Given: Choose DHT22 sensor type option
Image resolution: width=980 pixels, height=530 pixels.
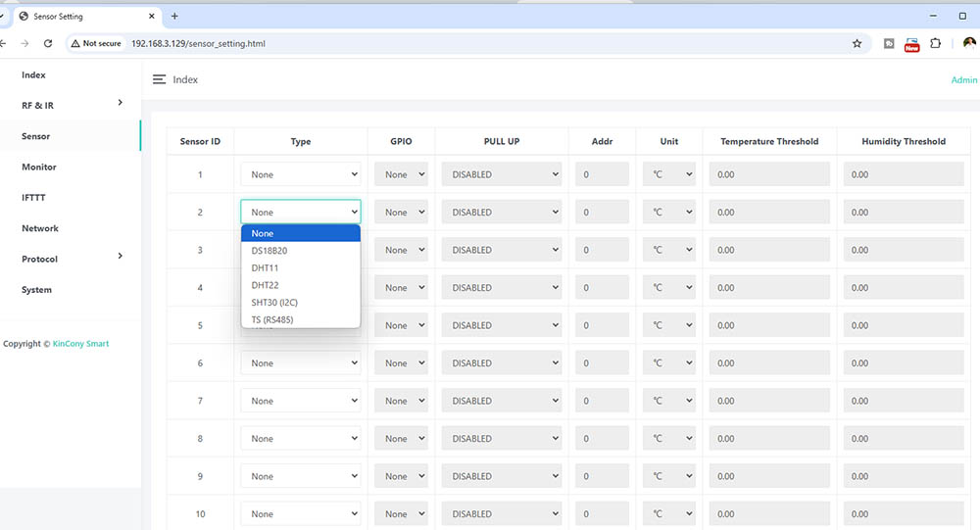Looking at the screenshot, I should 266,285.
